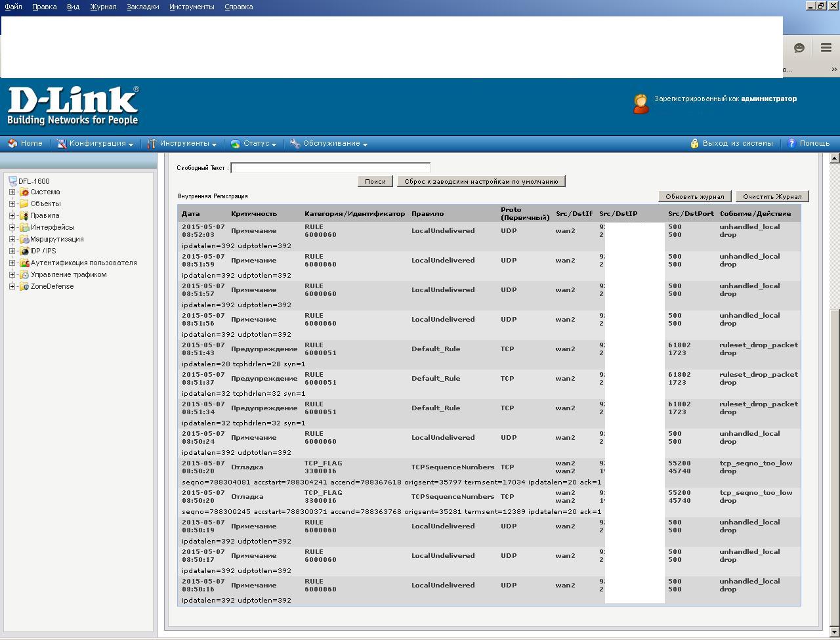Image resolution: width=840 pixels, height=640 pixels.
Task: Open the browser Правка menu
Action: pyautogui.click(x=44, y=7)
